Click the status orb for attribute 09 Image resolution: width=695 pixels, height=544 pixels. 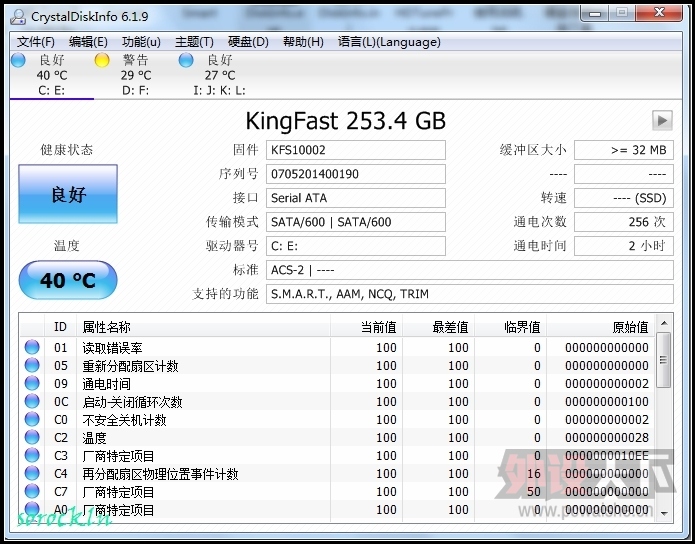32,384
